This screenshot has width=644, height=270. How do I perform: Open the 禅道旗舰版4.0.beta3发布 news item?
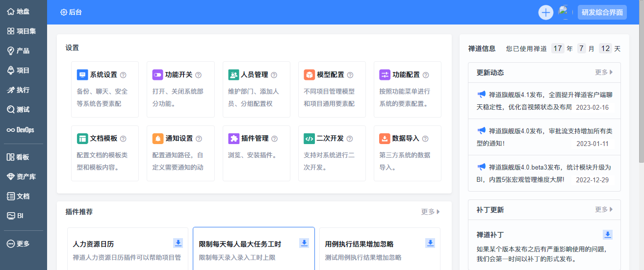point(544,173)
